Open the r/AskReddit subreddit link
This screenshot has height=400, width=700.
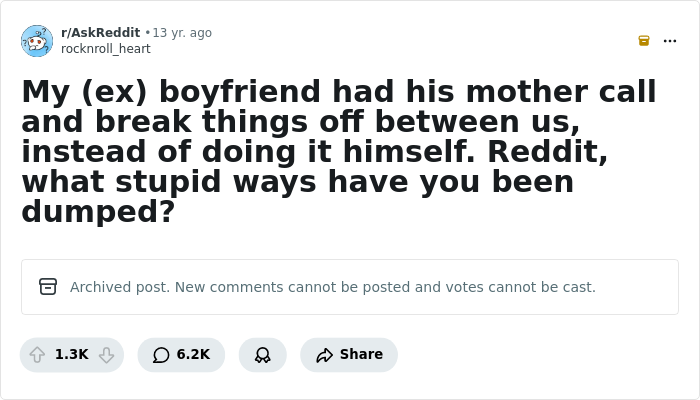pos(100,33)
